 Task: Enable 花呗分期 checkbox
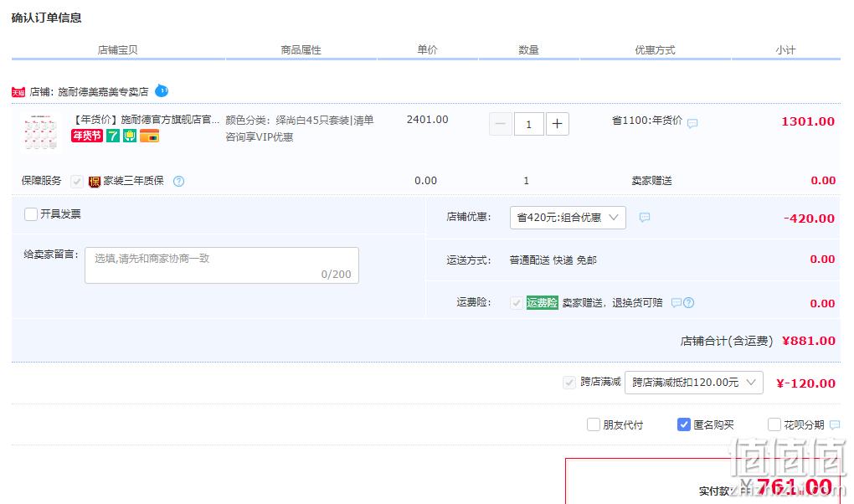(x=774, y=424)
